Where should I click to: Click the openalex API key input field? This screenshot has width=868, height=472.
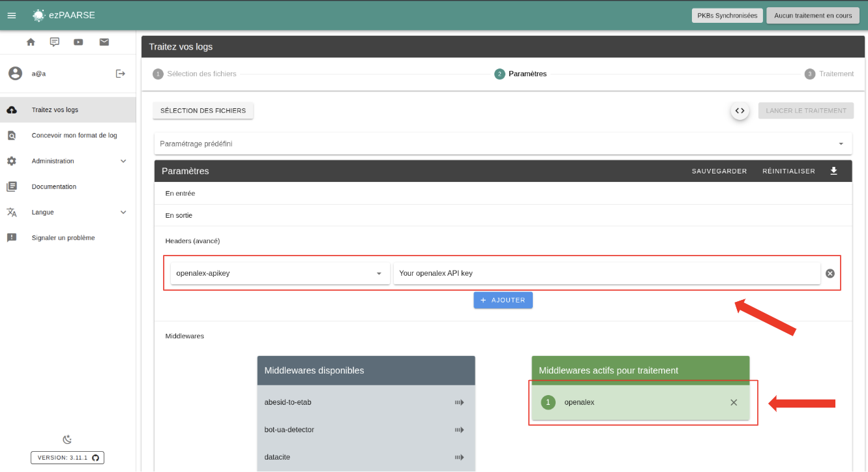pyautogui.click(x=606, y=273)
